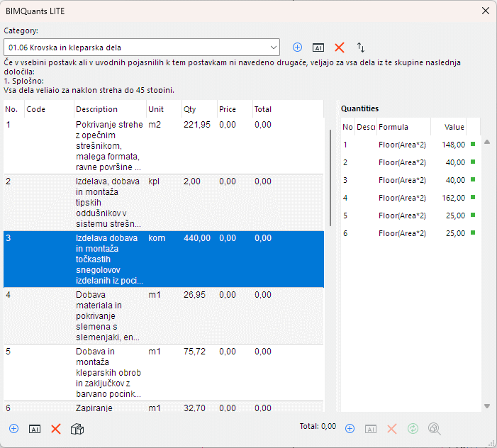This screenshot has width=497, height=448.
Task: Add a new item below the table
Action: point(14,429)
